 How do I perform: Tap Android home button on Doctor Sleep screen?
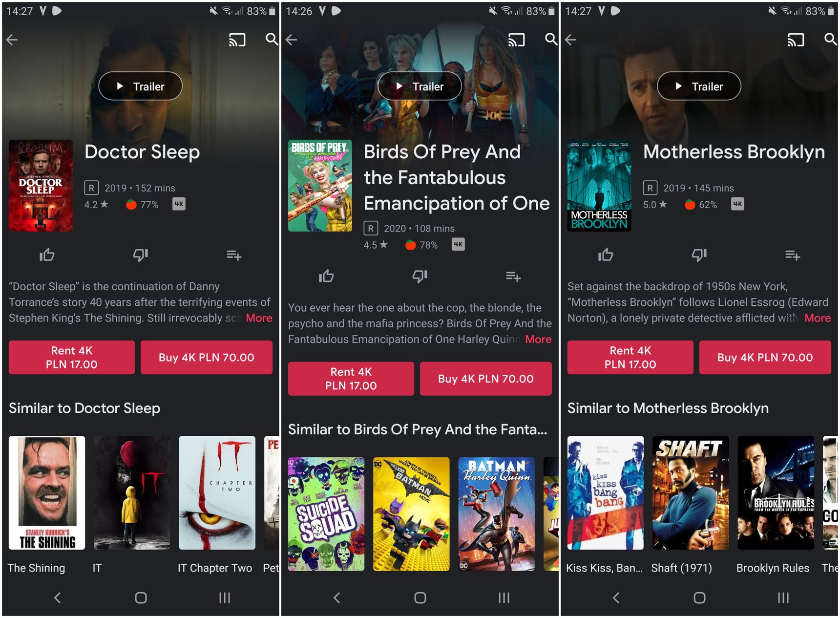click(x=141, y=597)
